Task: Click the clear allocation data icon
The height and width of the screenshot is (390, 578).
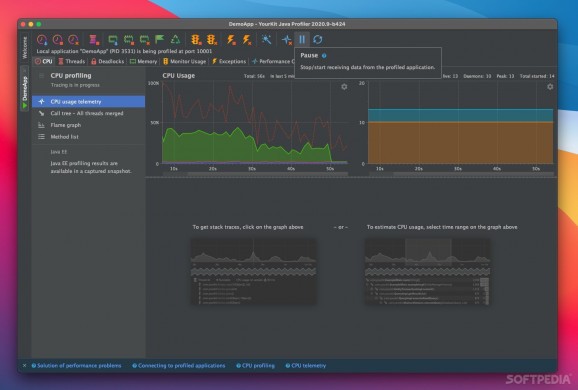Action: 144,39
